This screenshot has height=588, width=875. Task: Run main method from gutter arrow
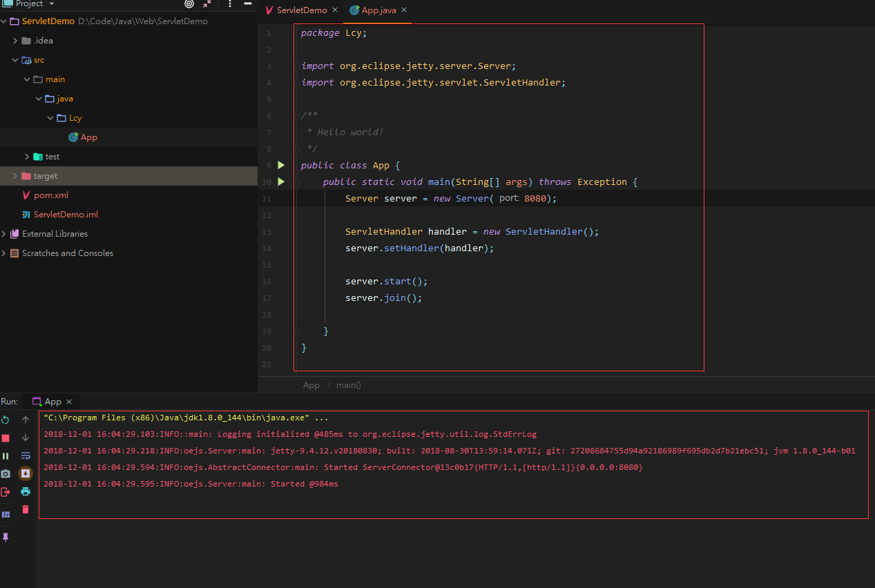[x=281, y=182]
